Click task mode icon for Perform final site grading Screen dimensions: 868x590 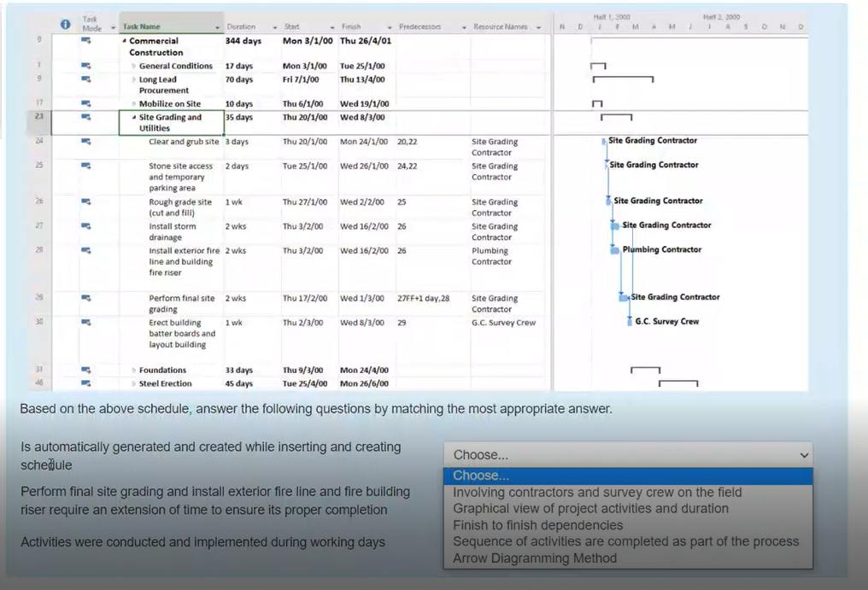tap(86, 299)
